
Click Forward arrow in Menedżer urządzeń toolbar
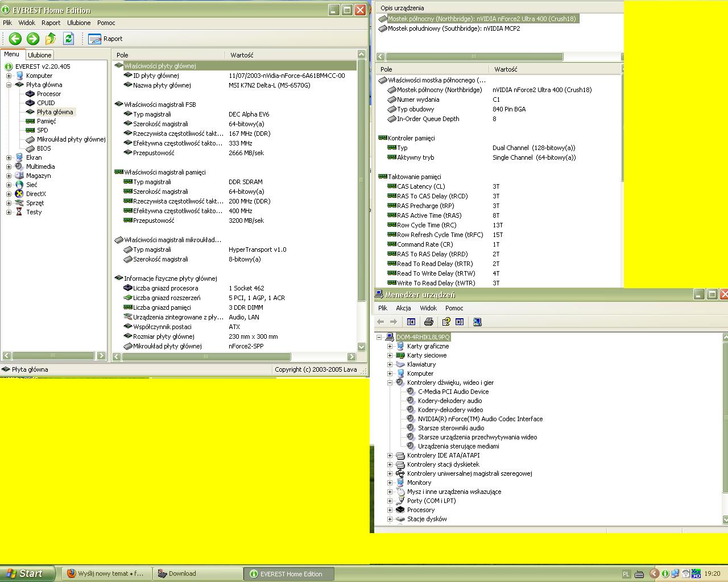[393, 322]
